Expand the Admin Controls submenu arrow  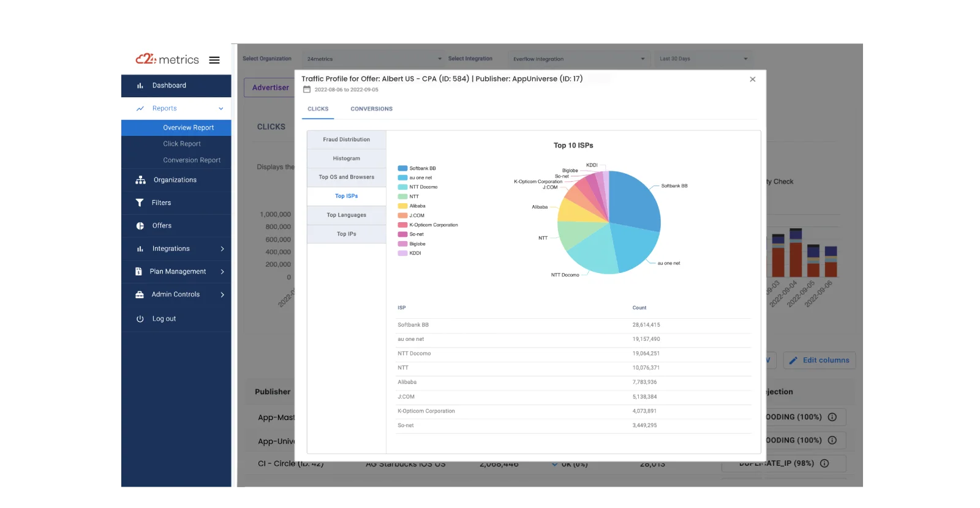click(x=222, y=294)
